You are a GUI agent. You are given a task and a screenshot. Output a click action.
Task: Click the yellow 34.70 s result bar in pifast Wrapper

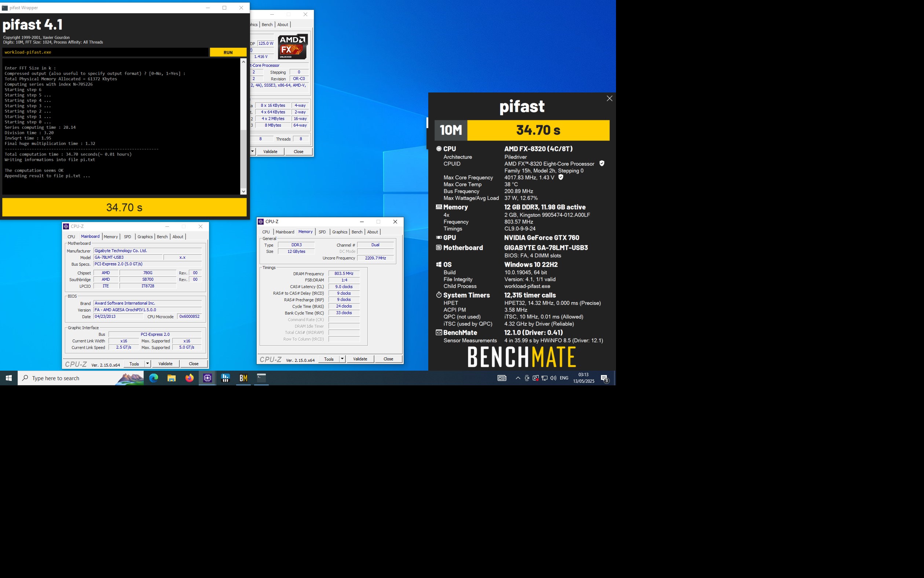(124, 207)
